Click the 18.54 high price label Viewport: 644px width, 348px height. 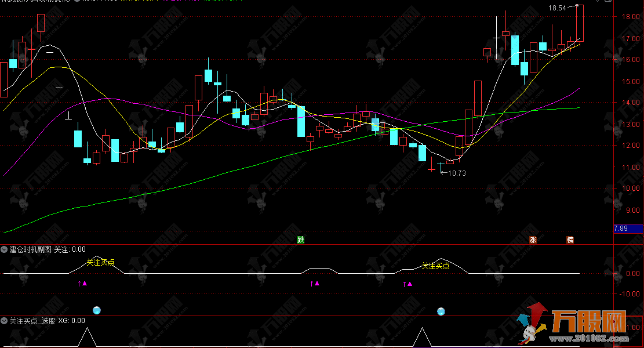(x=557, y=8)
